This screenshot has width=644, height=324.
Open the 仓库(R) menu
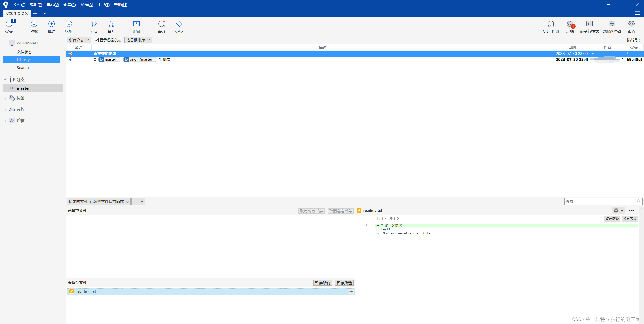pyautogui.click(x=70, y=5)
